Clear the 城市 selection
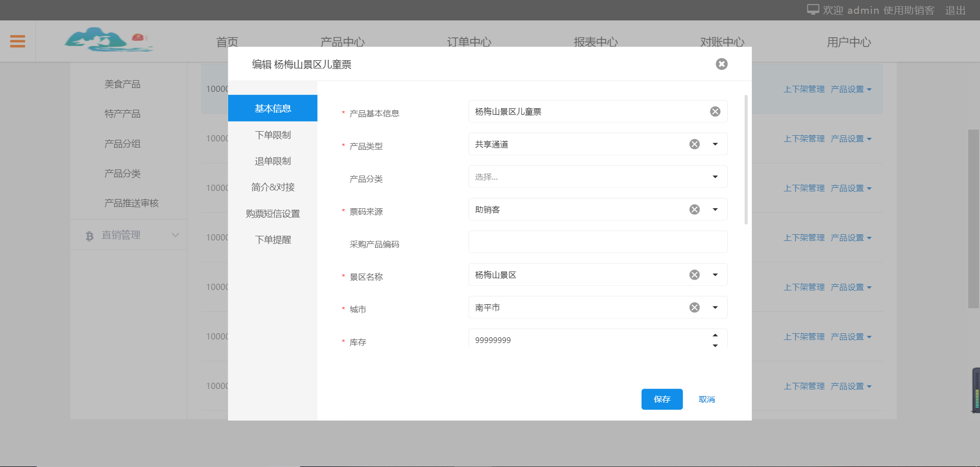The image size is (980, 467). pos(694,308)
